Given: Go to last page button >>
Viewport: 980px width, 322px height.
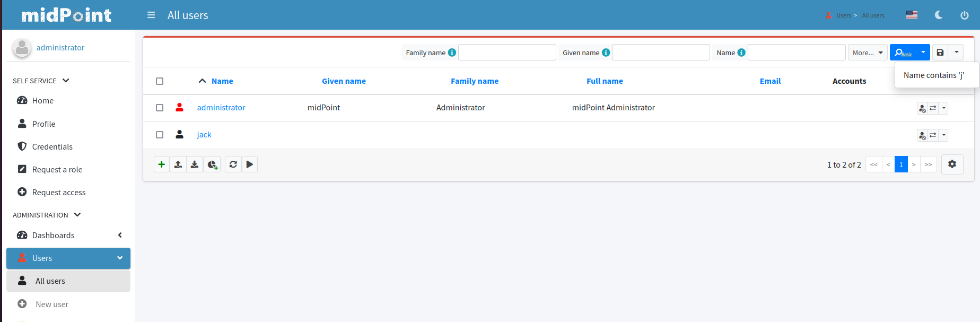Looking at the screenshot, I should pyautogui.click(x=928, y=164).
